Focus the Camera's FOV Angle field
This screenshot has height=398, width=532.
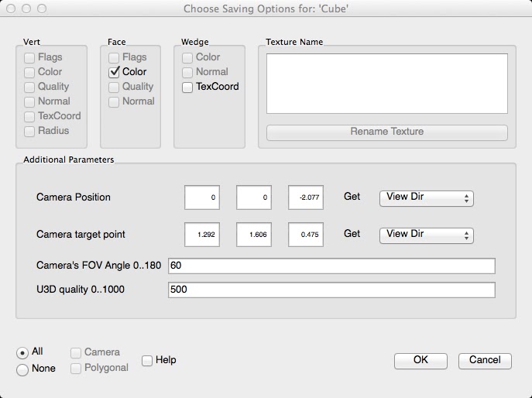331,266
